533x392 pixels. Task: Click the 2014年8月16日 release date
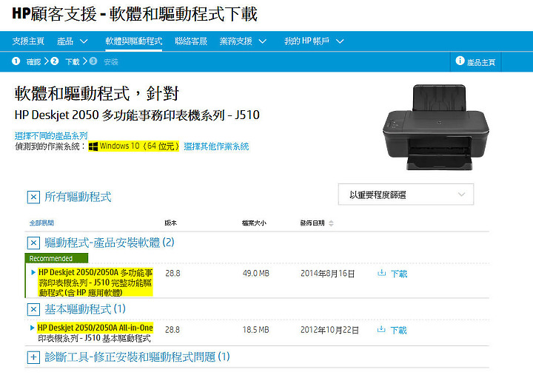327,274
